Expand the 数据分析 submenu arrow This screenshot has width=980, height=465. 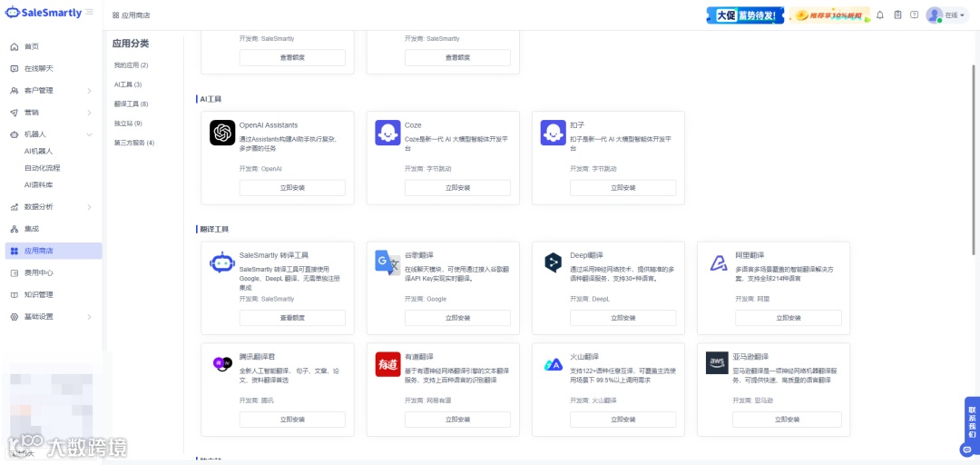[89, 207]
